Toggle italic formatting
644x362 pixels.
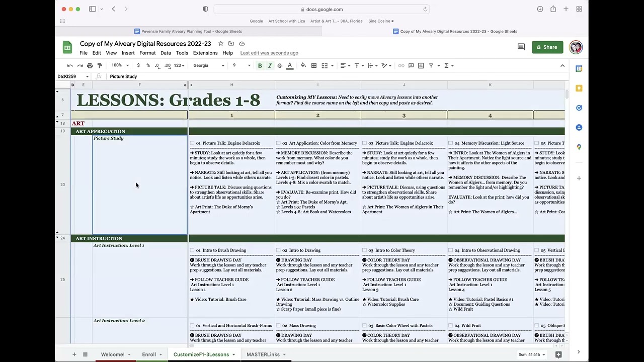tap(270, 65)
